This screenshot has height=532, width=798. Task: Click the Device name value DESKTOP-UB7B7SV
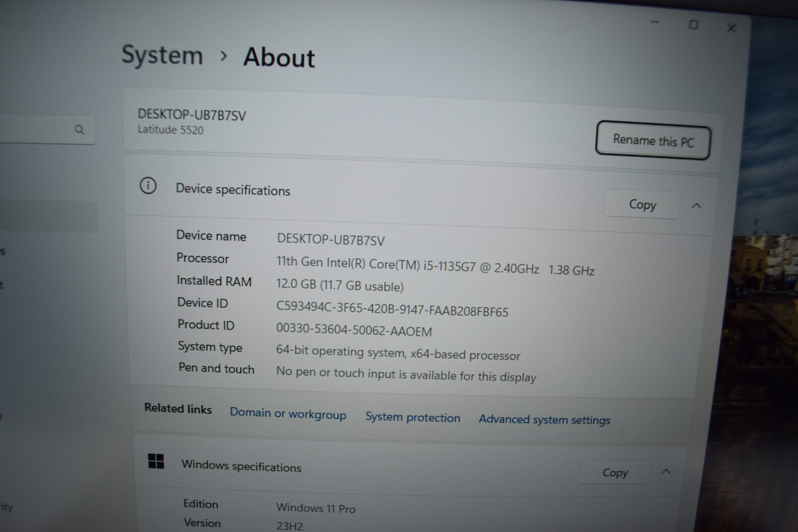pyautogui.click(x=331, y=240)
